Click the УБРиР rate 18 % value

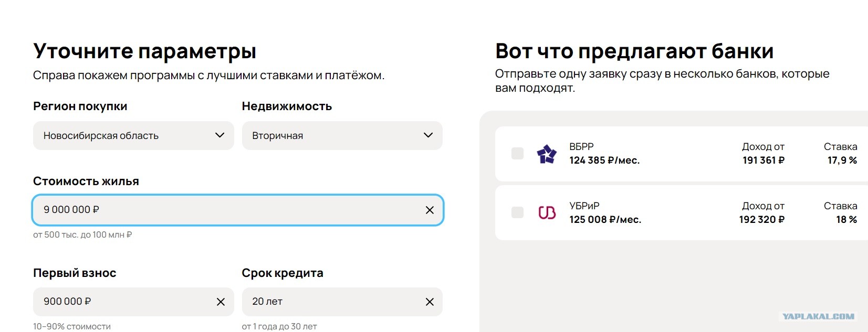coord(846,220)
